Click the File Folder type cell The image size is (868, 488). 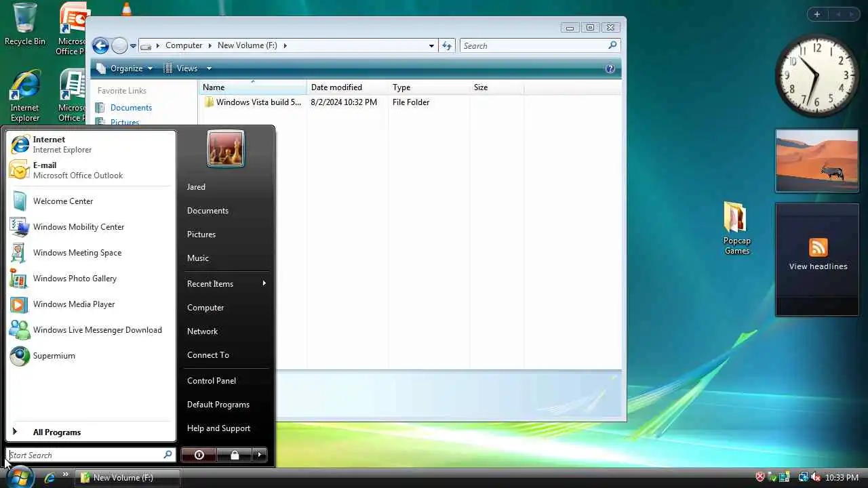411,102
